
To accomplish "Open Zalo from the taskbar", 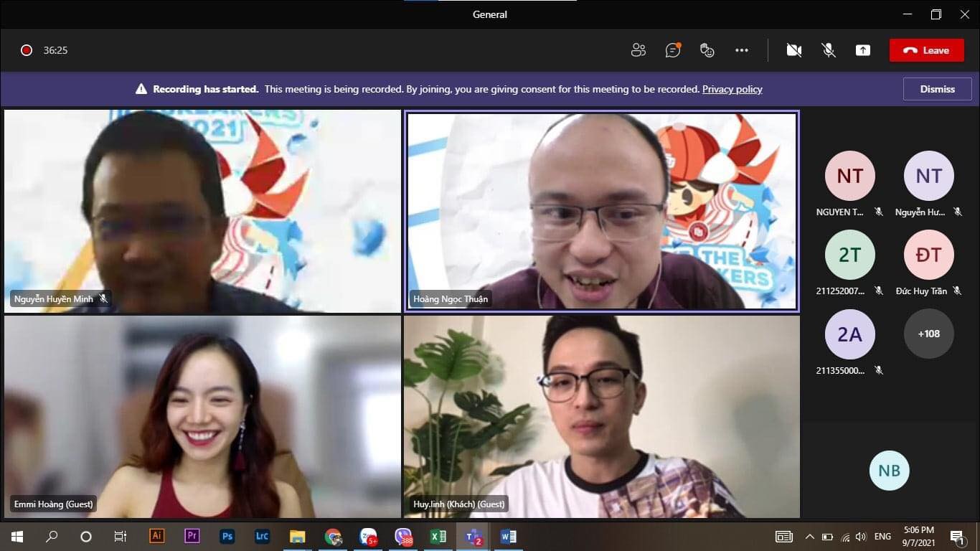I will [x=368, y=537].
